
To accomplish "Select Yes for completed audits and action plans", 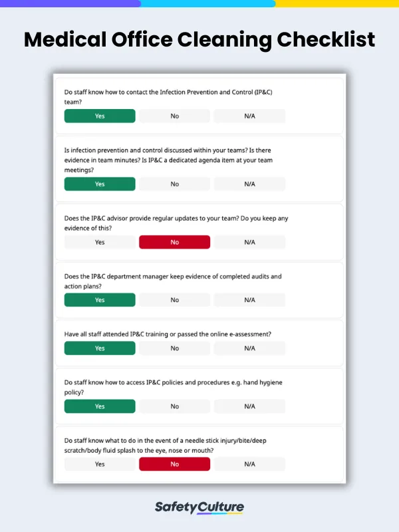I will pos(100,300).
